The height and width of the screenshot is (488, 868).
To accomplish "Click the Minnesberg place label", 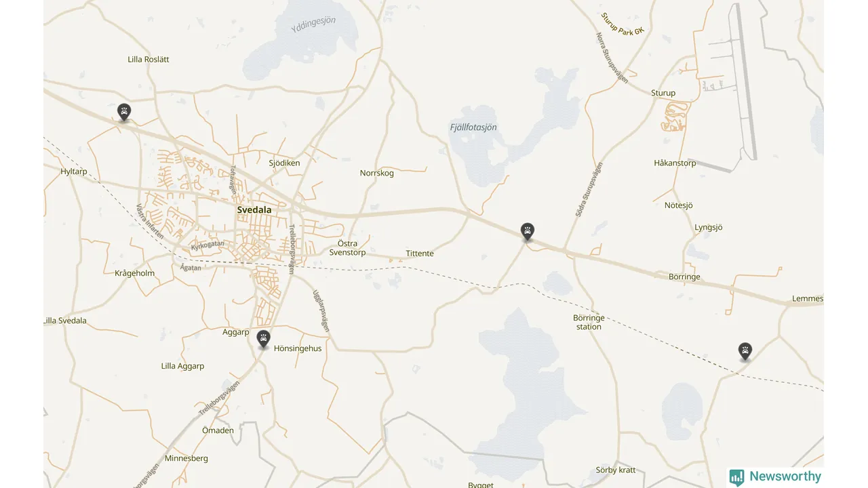I will [x=186, y=459].
